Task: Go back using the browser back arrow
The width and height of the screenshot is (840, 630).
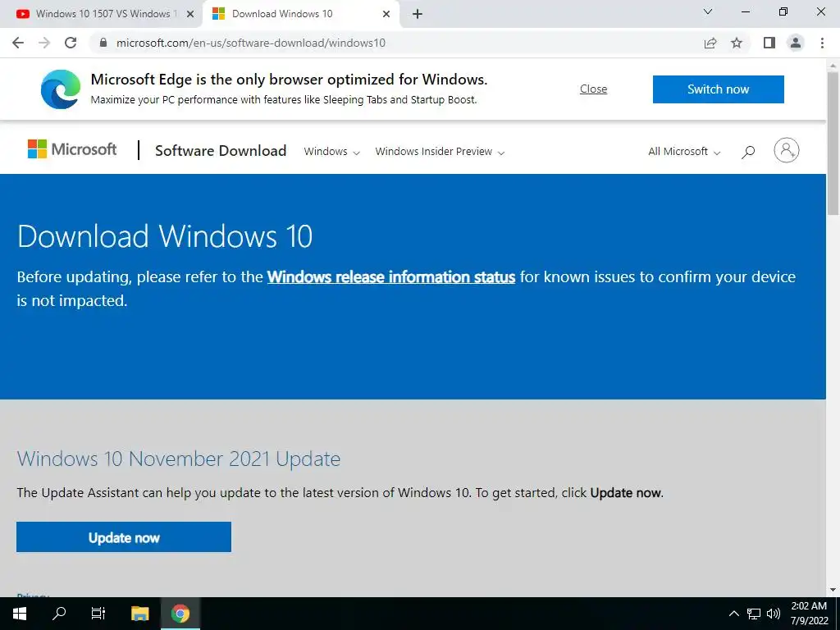Action: click(18, 43)
